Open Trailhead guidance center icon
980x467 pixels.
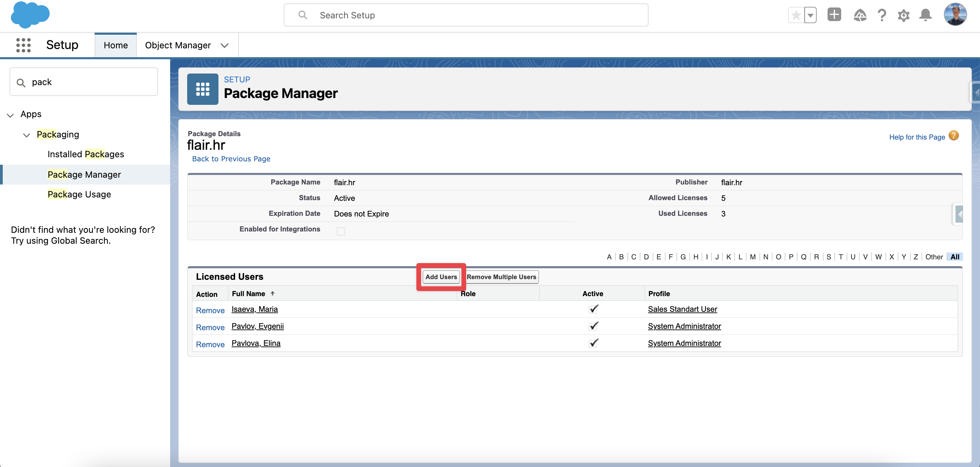(860, 15)
